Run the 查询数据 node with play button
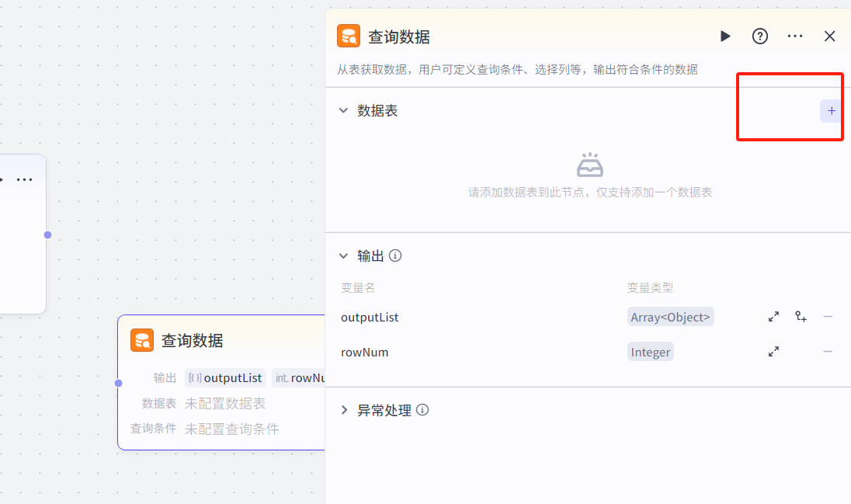851x504 pixels. [x=725, y=36]
